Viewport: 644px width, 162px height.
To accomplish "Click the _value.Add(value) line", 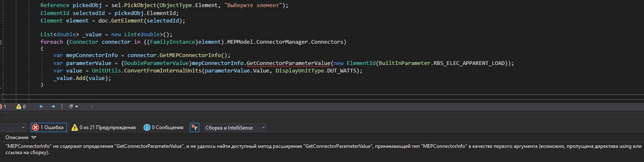I will (82, 79).
